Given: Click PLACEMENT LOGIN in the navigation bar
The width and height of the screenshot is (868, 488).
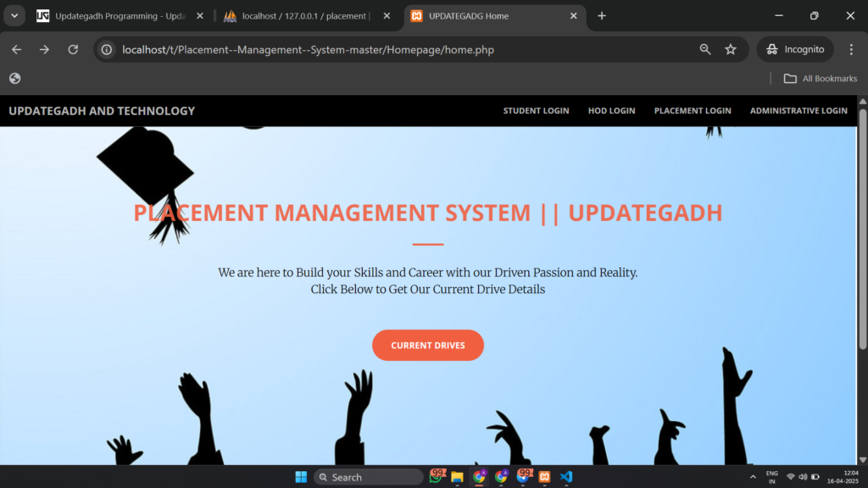Looking at the screenshot, I should [693, 110].
